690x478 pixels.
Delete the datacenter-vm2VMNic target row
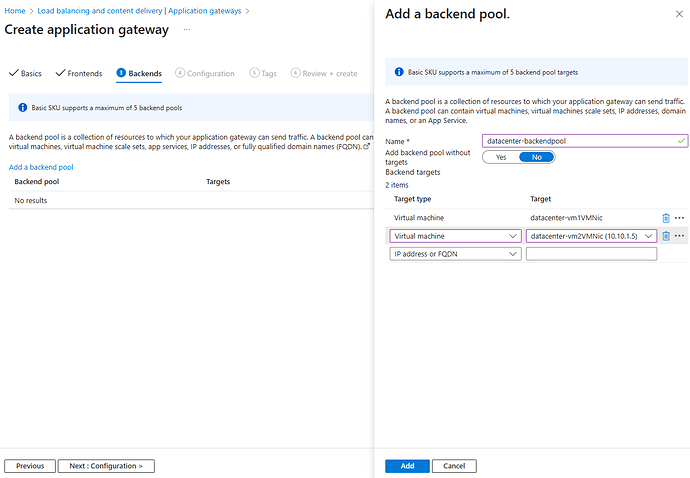tap(666, 236)
